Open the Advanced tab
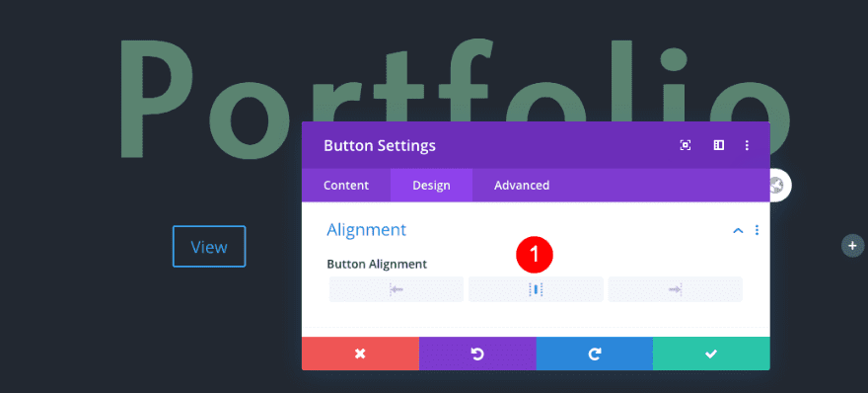The image size is (868, 393). [522, 185]
